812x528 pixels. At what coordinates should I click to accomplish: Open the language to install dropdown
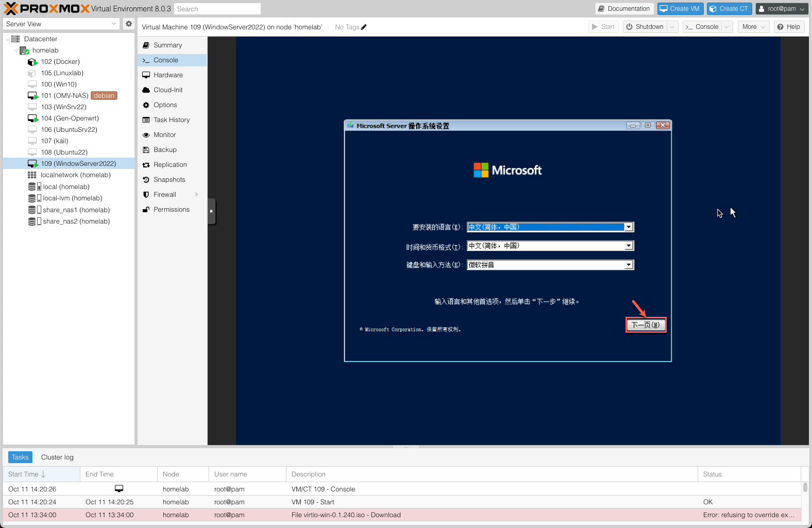click(629, 227)
